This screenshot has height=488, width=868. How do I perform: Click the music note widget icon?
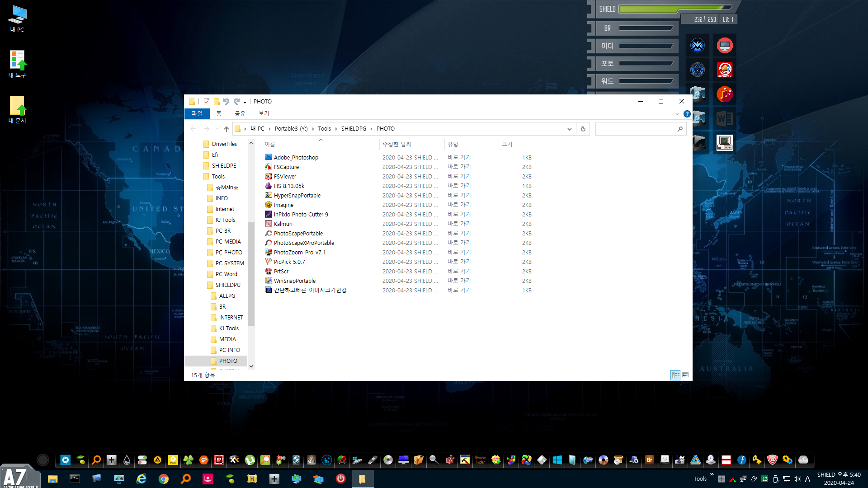725,94
